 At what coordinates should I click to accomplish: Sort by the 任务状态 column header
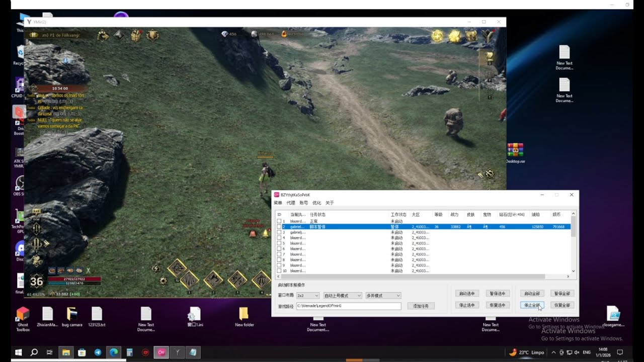click(349, 215)
